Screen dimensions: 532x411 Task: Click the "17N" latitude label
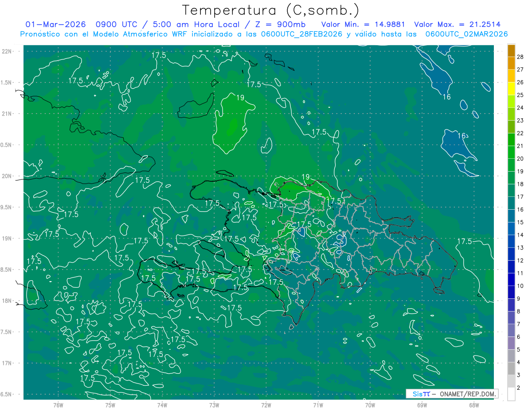tap(7, 363)
